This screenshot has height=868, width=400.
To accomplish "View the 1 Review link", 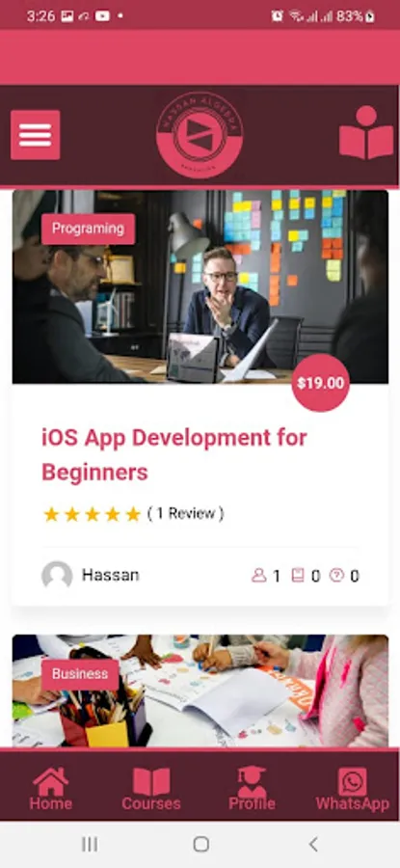I will tap(185, 514).
